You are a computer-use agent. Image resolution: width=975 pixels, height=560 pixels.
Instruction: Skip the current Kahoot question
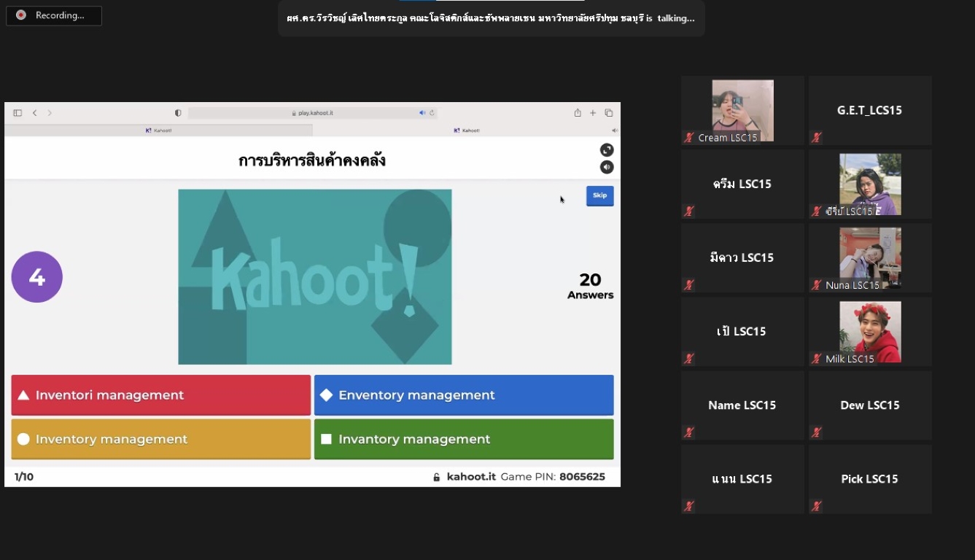point(599,195)
